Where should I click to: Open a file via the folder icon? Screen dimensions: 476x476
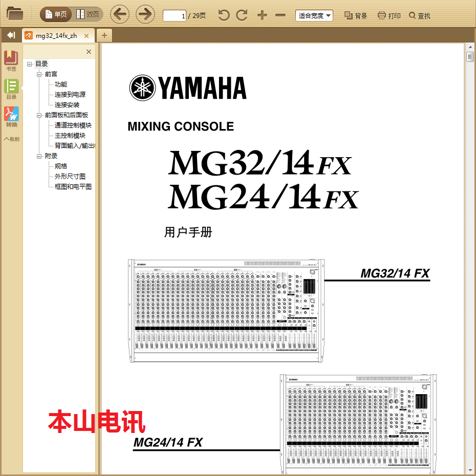[14, 14]
